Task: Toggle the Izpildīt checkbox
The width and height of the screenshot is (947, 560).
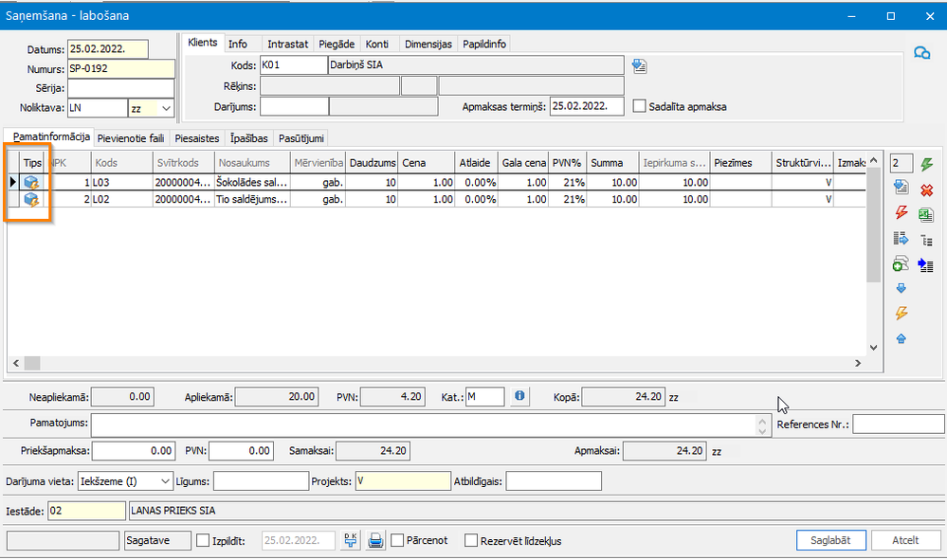Action: click(203, 540)
